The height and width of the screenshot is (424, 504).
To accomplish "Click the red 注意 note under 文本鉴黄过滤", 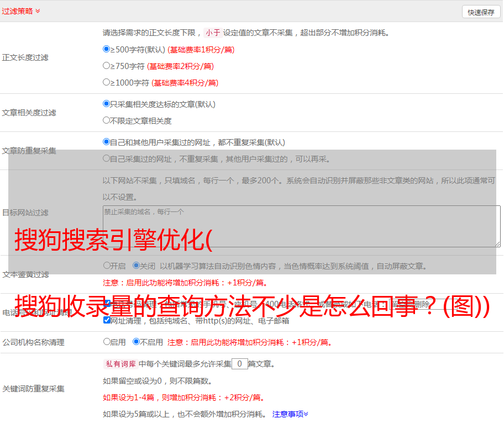I will click(x=185, y=283).
